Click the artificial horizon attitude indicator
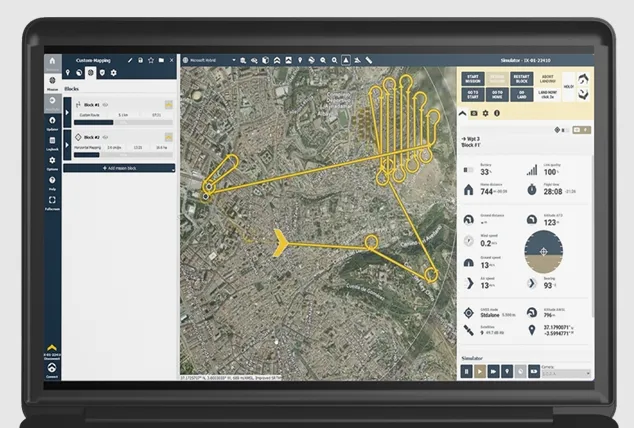The height and width of the screenshot is (428, 634). tap(543, 252)
